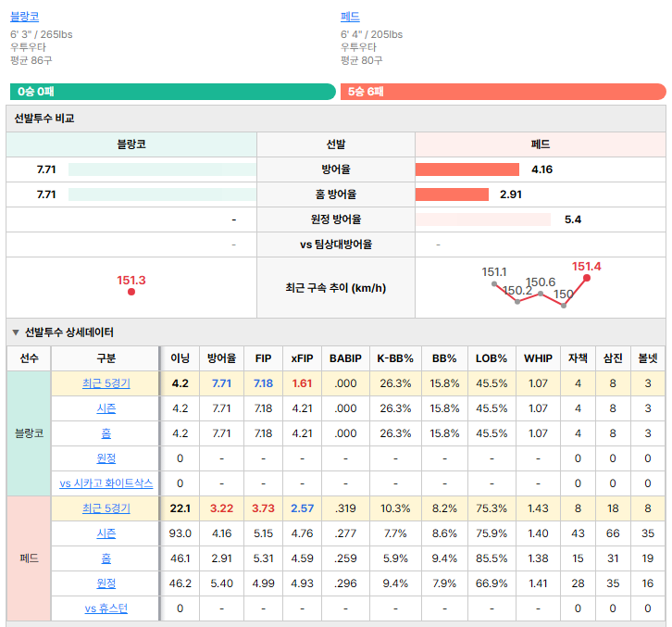The image size is (672, 627).
Task: Open the vs 시카고 화이트삭스 link
Action: (x=106, y=483)
